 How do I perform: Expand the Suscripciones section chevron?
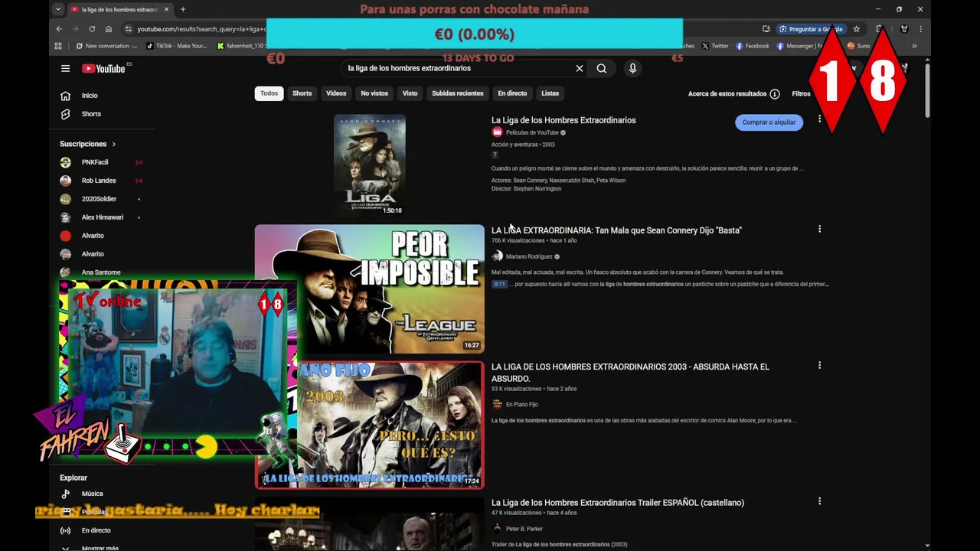click(x=114, y=144)
